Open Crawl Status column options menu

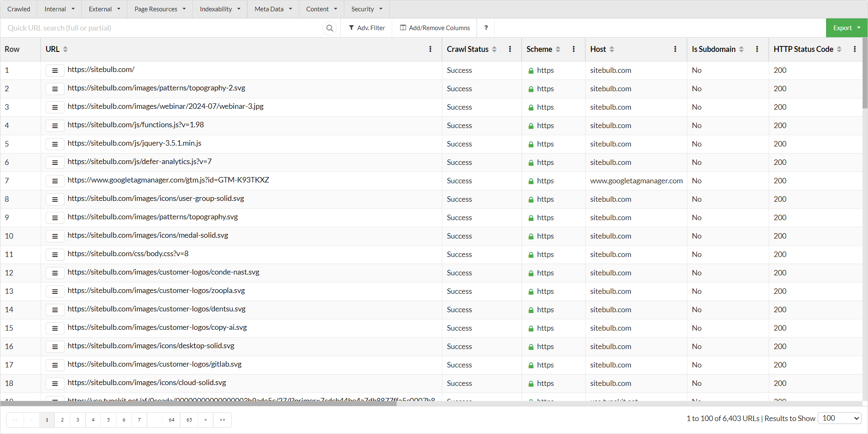click(510, 49)
